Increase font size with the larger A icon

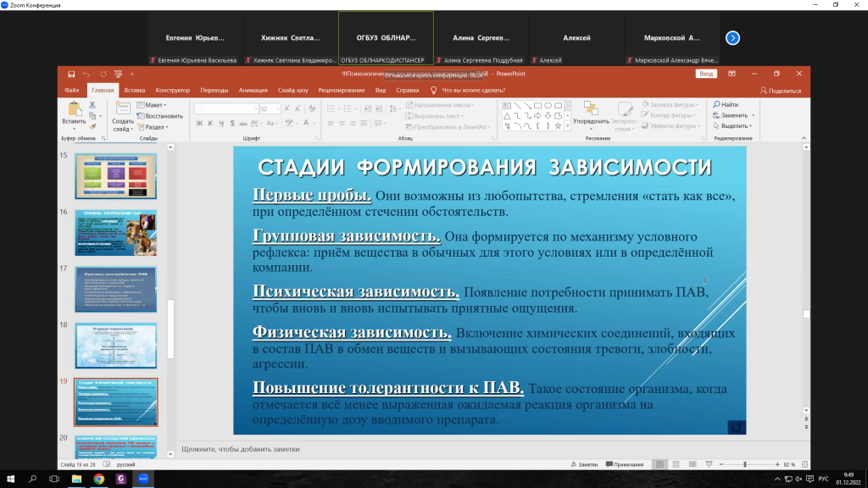[287, 109]
